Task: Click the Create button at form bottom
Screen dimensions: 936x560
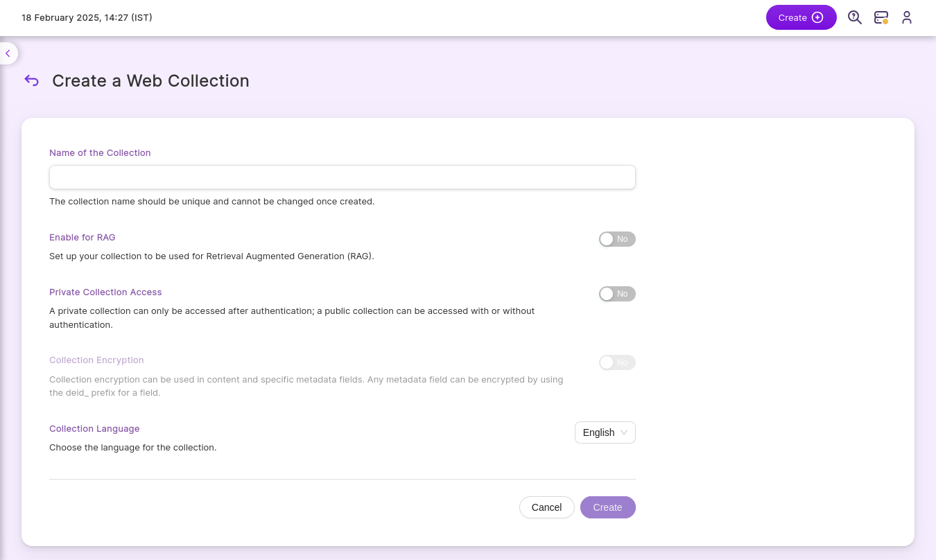Action: point(607,507)
